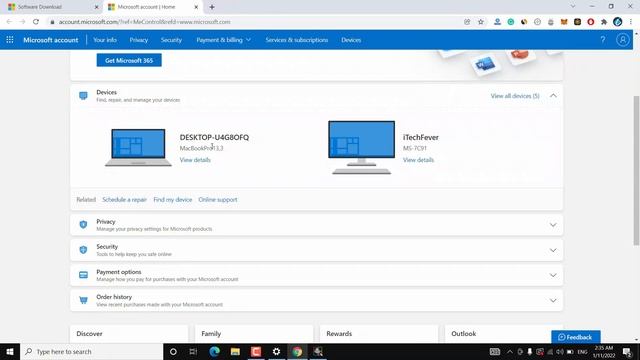
Task: Open Services & subscriptions menu item
Action: click(297, 40)
